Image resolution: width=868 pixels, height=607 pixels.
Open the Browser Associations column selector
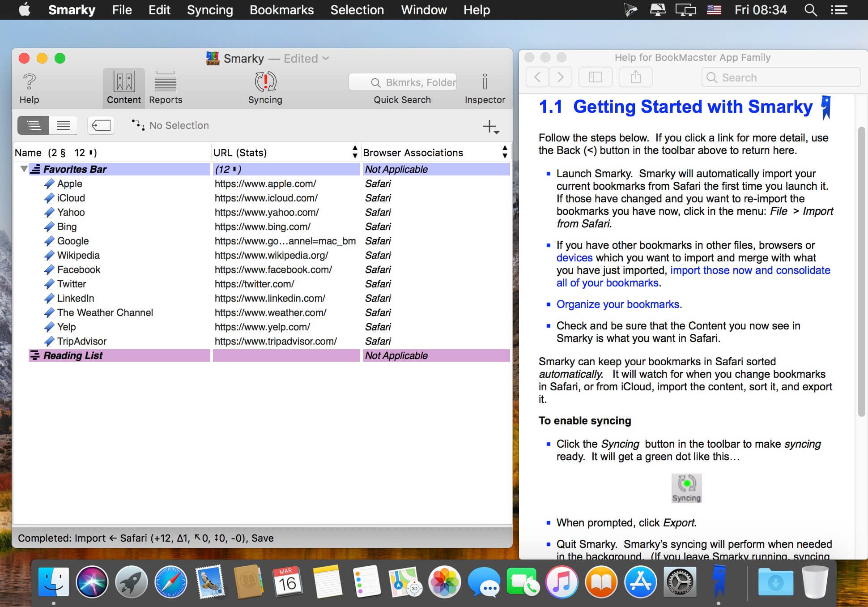(505, 152)
